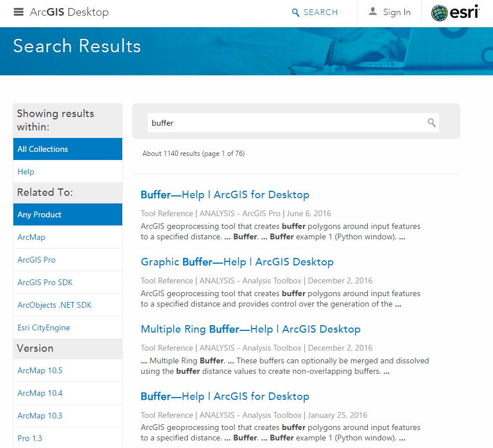Screen dimensions: 493x448
Task: Click the Graphic Buffer result description text
Action: click(x=280, y=299)
